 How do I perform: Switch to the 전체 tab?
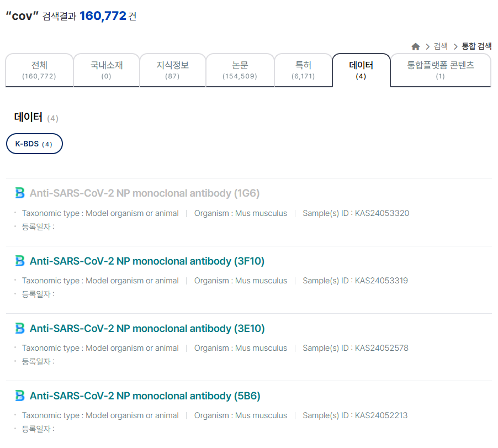pos(39,70)
